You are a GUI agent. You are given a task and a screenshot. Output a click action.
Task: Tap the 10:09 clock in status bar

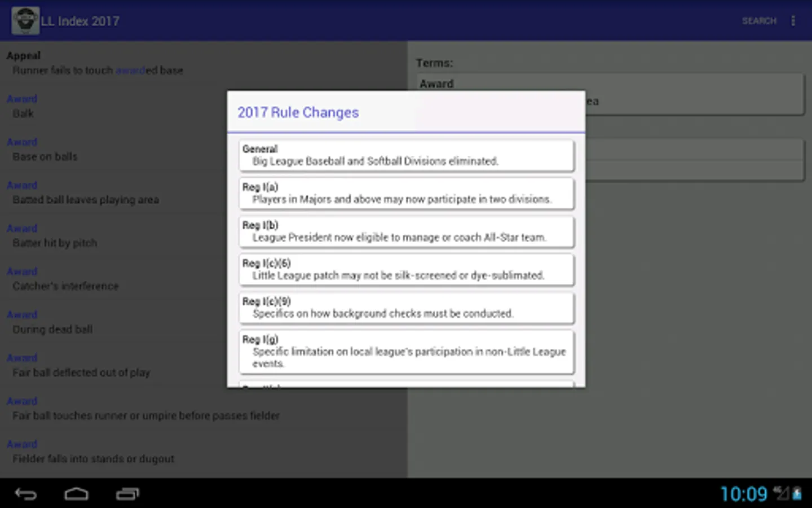pos(744,494)
